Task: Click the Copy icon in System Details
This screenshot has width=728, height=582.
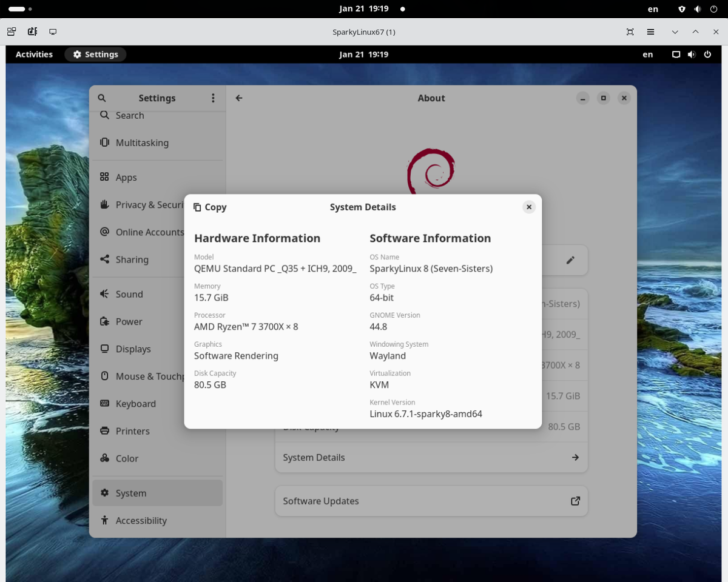Action: pyautogui.click(x=197, y=207)
